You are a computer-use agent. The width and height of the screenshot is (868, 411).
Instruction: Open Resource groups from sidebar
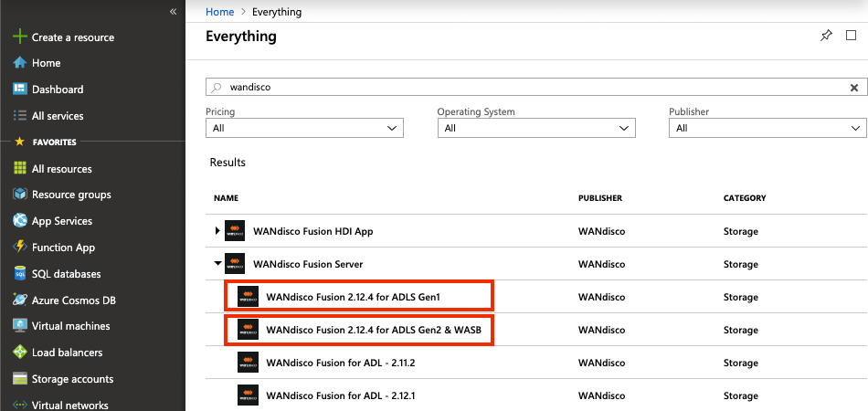coord(71,195)
